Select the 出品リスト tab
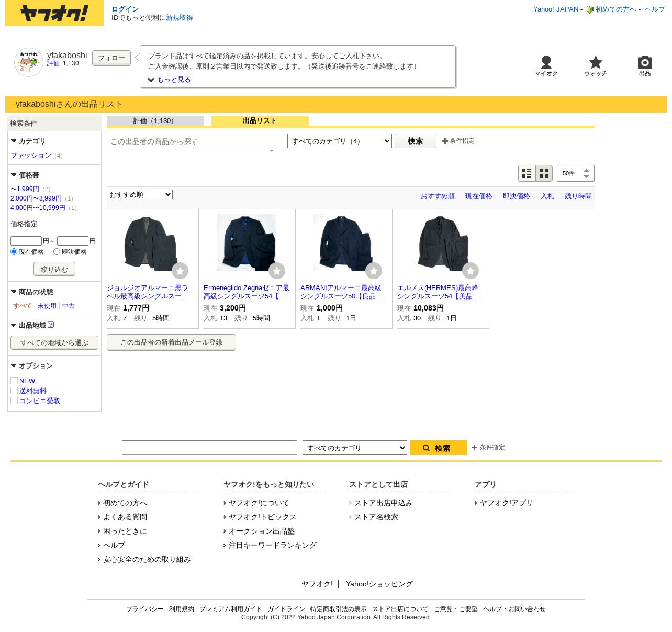 [260, 121]
